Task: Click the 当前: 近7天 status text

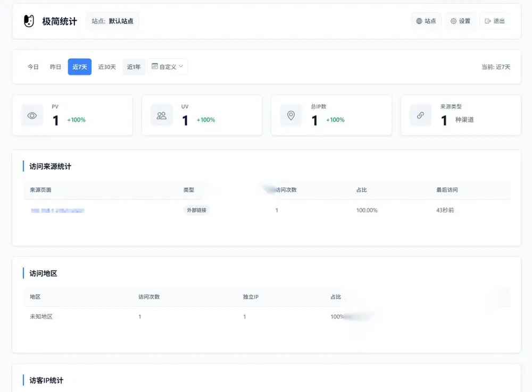Action: click(496, 67)
